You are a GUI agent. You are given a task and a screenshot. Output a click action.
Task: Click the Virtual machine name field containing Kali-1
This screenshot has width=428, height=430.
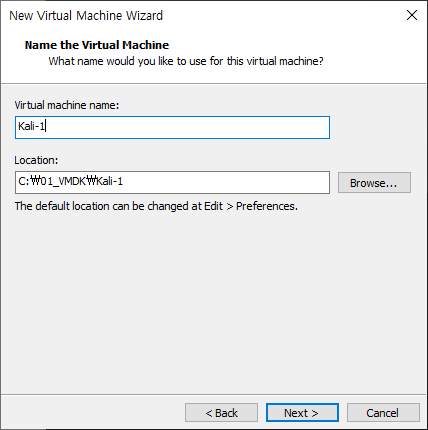(172, 127)
